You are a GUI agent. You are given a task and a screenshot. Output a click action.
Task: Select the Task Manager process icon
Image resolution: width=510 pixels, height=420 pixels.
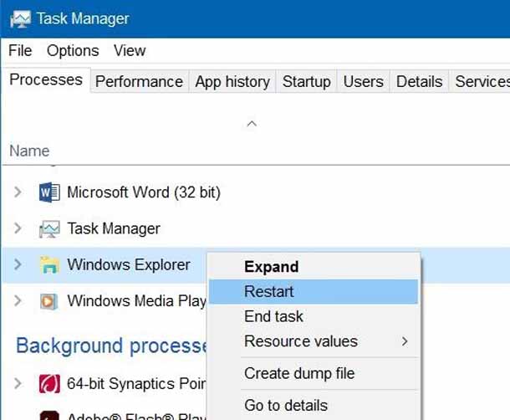49,229
